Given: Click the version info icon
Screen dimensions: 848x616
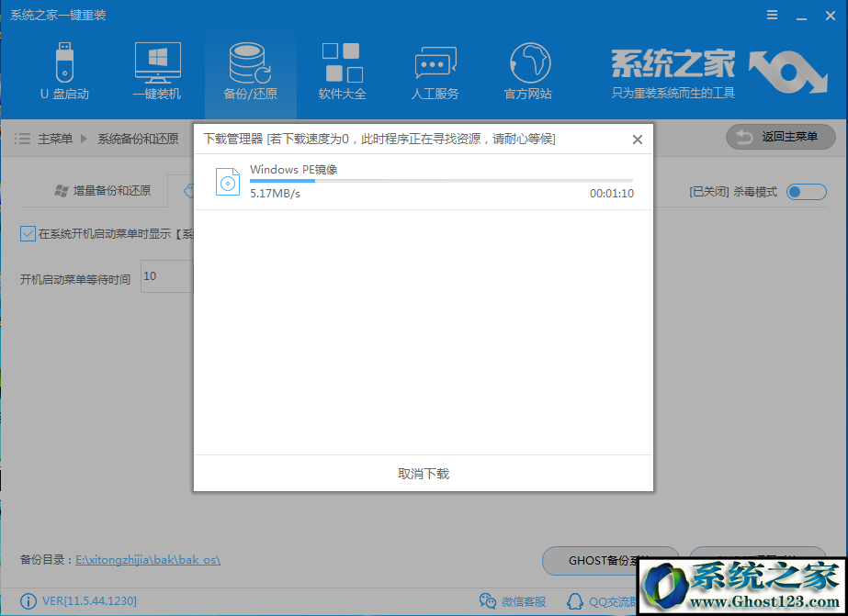Looking at the screenshot, I should click(x=28, y=601).
